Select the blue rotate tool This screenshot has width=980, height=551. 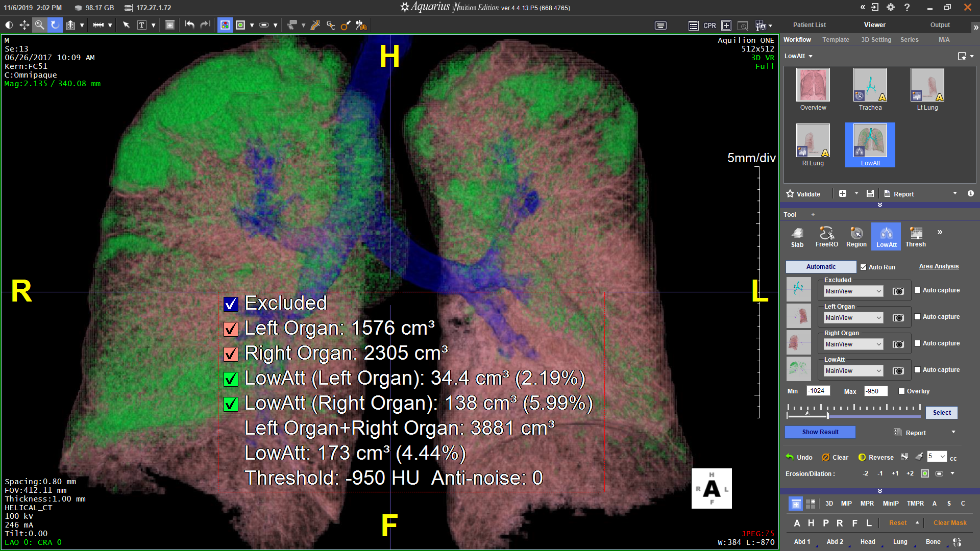pos(55,25)
